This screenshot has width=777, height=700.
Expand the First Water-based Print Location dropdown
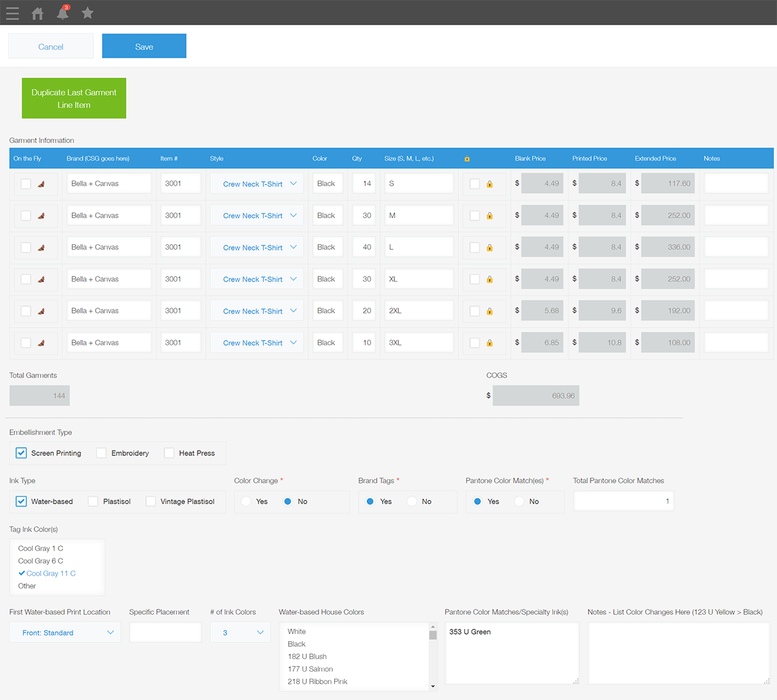click(x=65, y=633)
